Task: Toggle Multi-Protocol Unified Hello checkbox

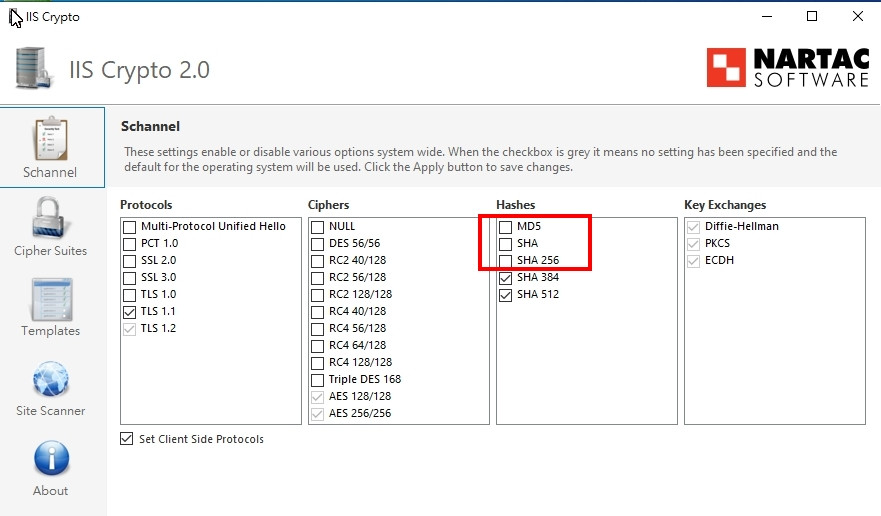Action: tap(130, 227)
